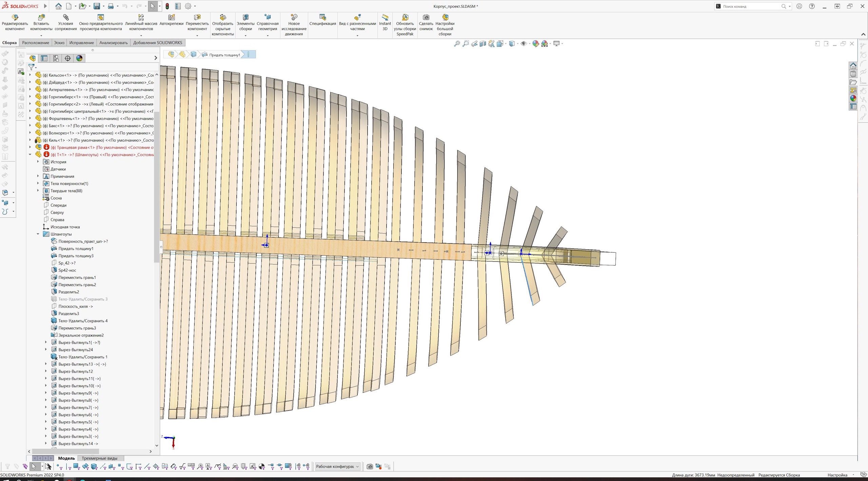Open the Edit Appearance color ball

tap(535, 43)
